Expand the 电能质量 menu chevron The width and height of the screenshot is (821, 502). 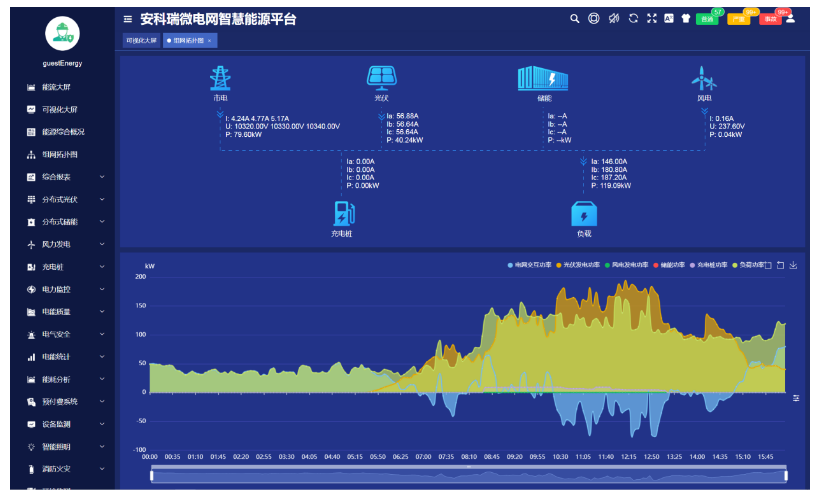coord(102,312)
